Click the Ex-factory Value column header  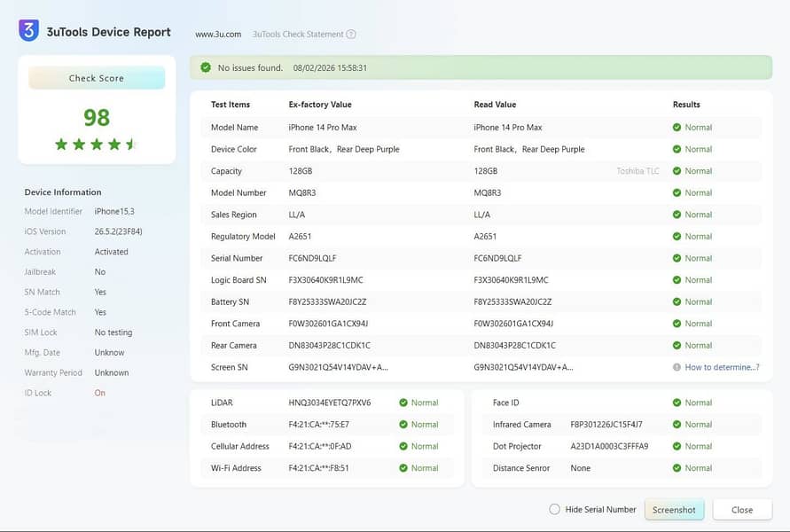[320, 105]
